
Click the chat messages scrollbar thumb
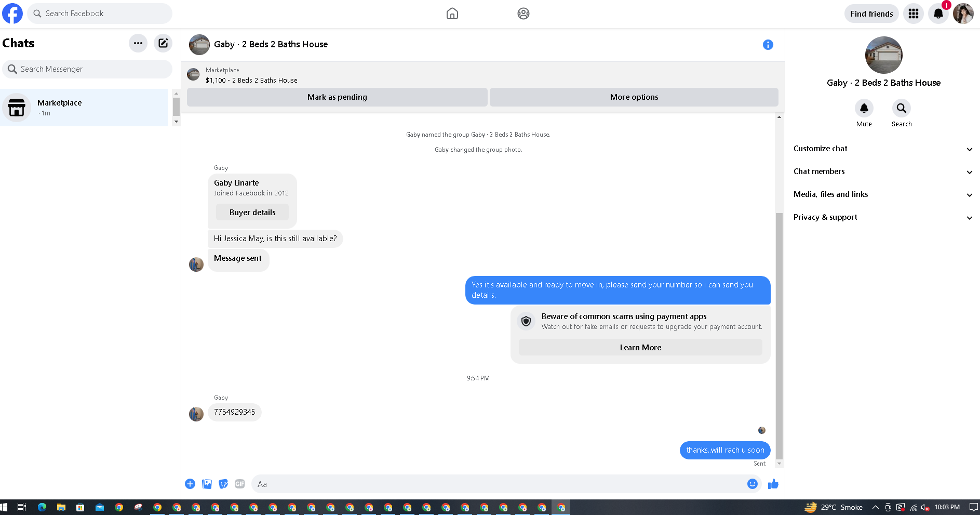779,336
